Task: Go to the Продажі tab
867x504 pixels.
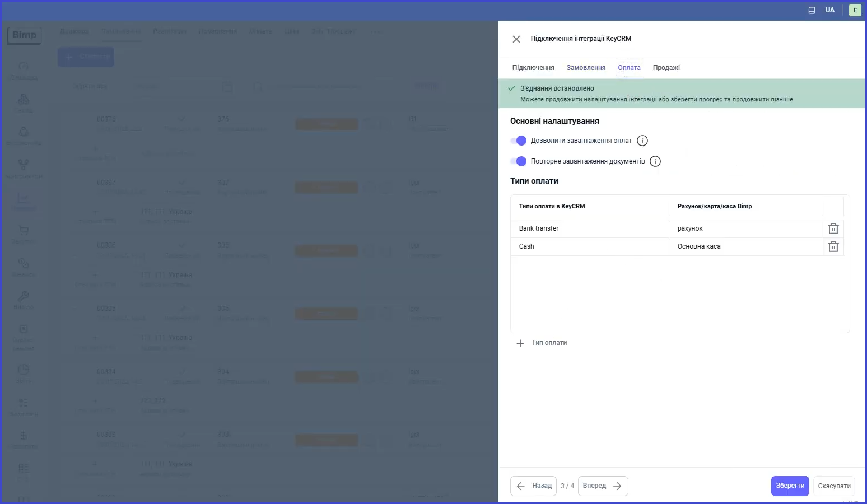Action: (666, 68)
